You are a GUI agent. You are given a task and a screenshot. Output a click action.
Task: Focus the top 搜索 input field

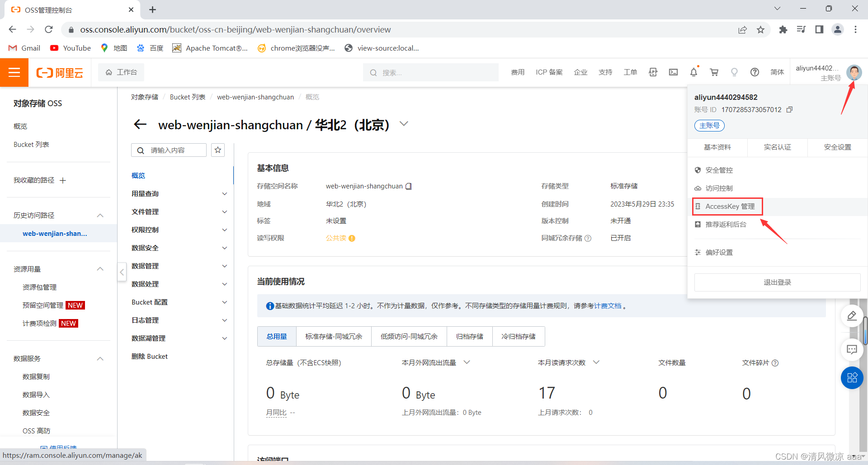[x=431, y=72]
